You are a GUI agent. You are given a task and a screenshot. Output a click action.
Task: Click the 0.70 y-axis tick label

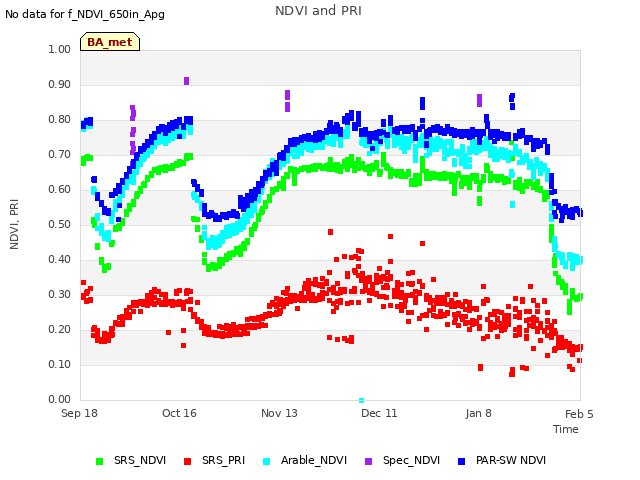pyautogui.click(x=60, y=155)
